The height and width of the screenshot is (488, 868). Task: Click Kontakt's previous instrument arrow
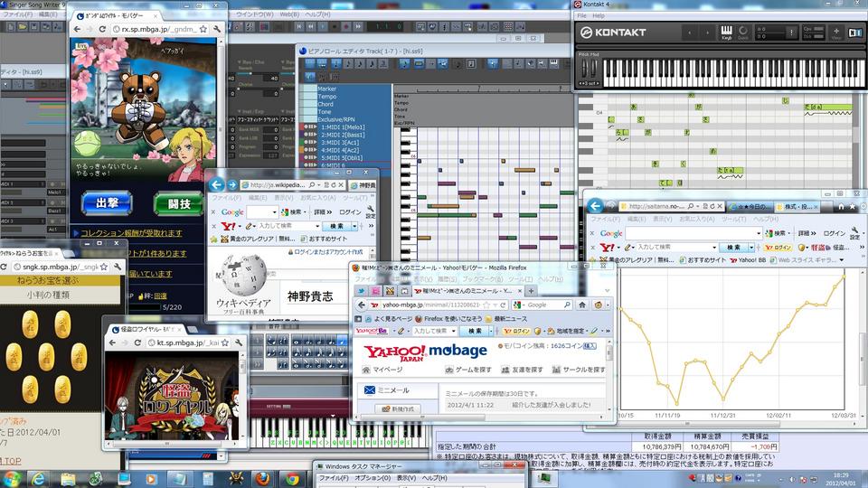tap(690, 33)
